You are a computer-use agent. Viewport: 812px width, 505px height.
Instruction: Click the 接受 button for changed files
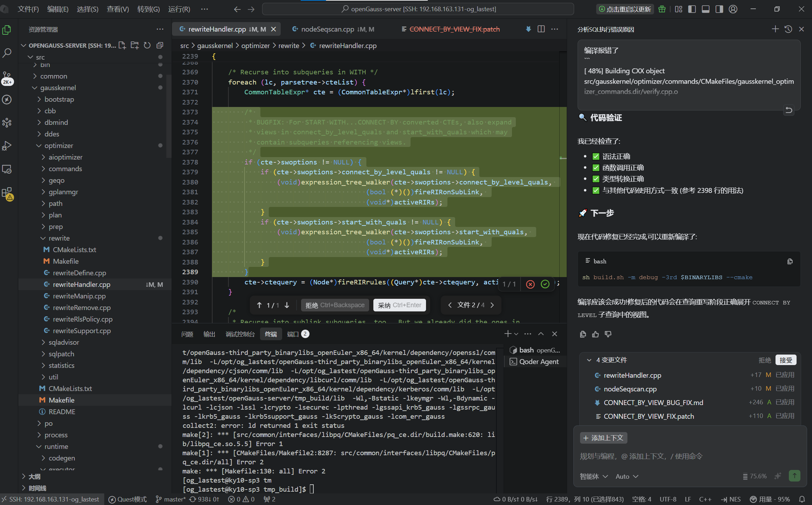point(786,360)
